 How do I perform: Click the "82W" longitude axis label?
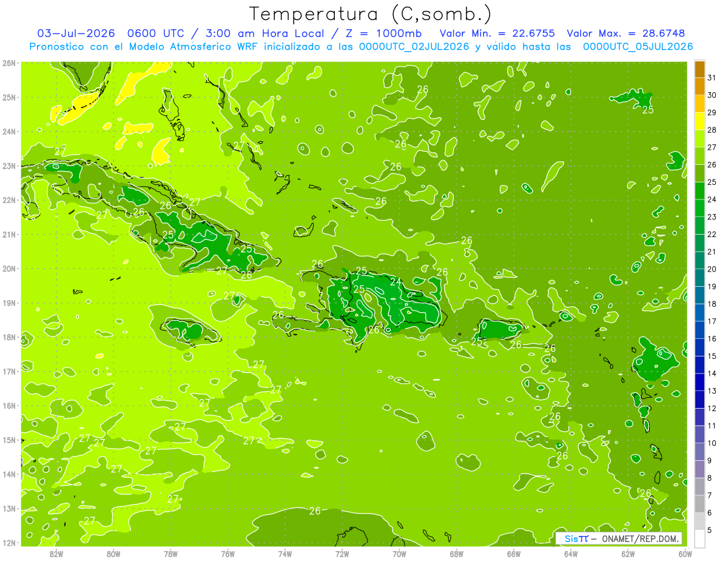56,553
